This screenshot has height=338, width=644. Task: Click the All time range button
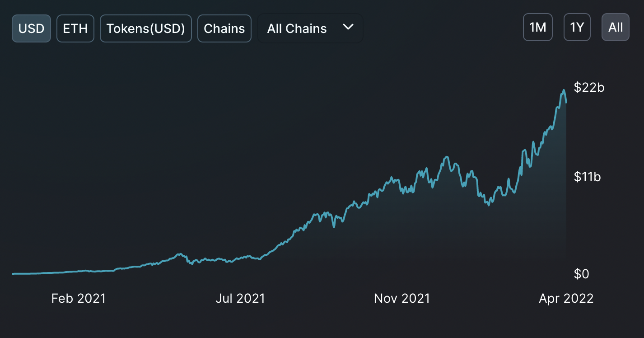[615, 27]
